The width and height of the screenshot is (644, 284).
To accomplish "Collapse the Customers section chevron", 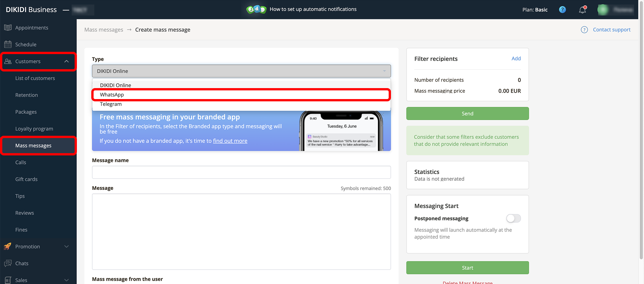I will 67,61.
